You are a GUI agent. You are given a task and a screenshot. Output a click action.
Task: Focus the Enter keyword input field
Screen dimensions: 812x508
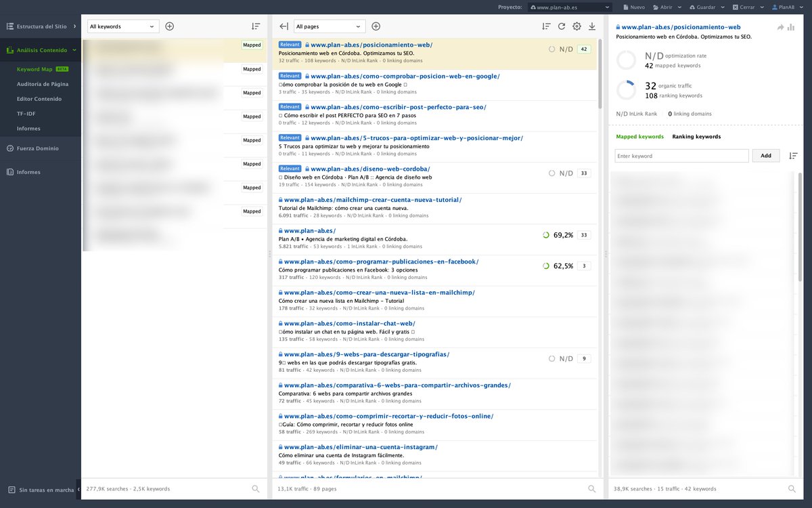pos(682,156)
